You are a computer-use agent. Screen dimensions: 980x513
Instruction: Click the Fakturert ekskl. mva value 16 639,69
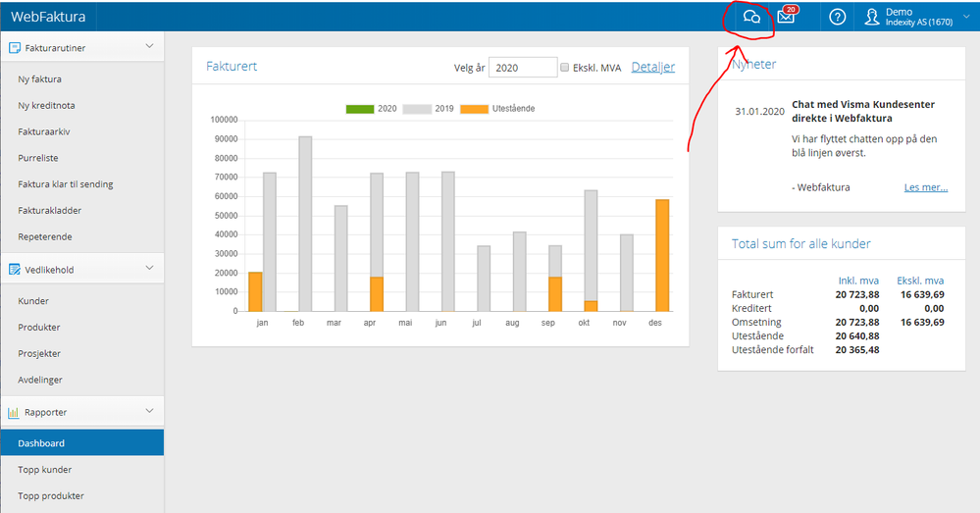922,295
